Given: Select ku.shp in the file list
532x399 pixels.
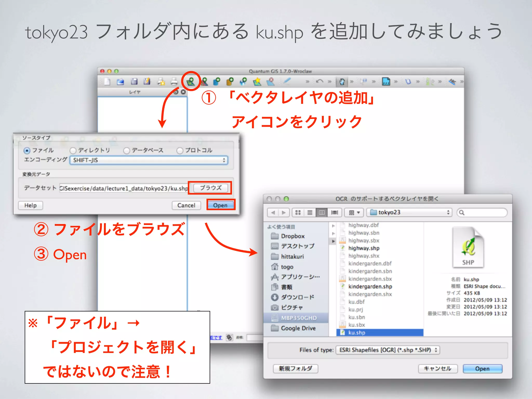Looking at the screenshot, I should (357, 332).
